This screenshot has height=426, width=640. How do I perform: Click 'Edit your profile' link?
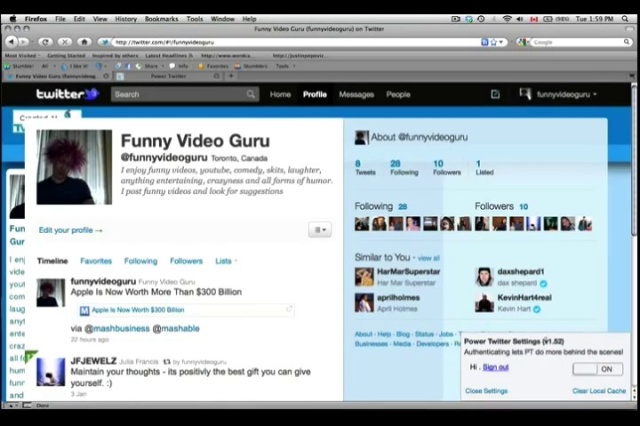click(x=70, y=230)
